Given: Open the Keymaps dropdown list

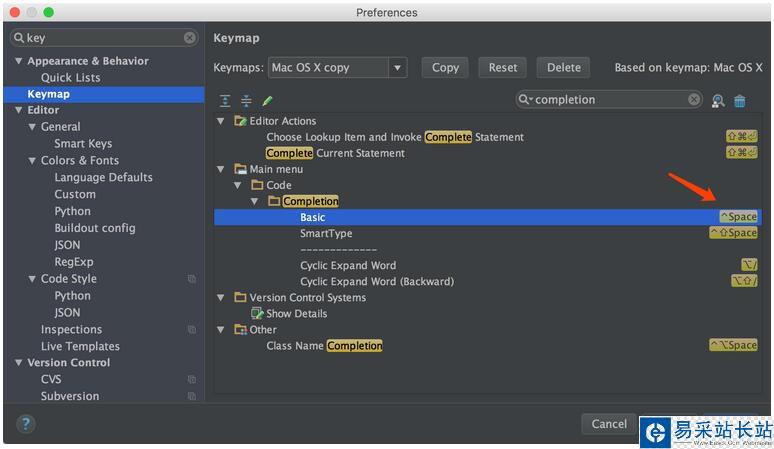Looking at the screenshot, I should click(398, 68).
